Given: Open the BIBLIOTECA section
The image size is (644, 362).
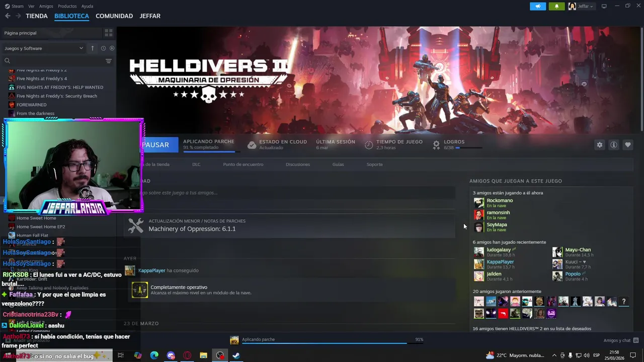Looking at the screenshot, I should (71, 16).
